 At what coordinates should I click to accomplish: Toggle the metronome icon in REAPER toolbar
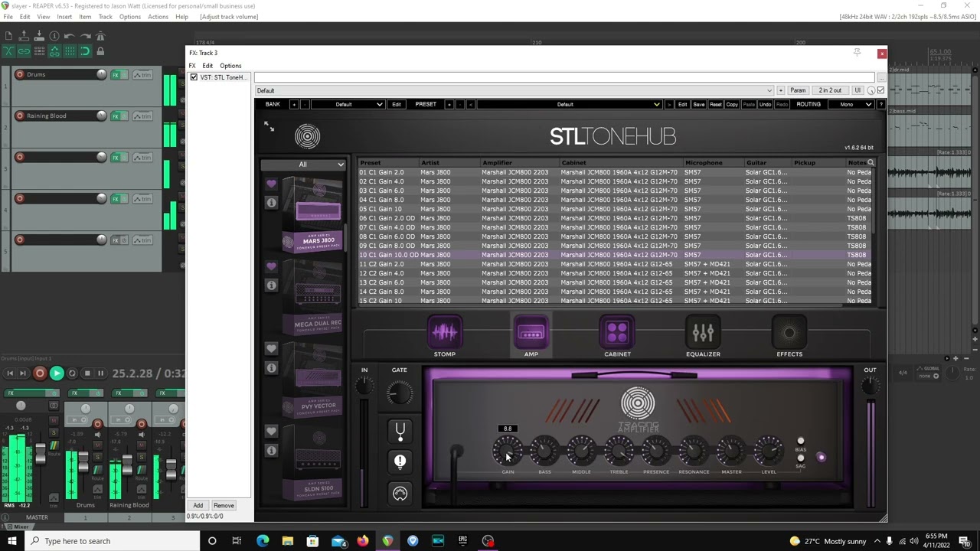[100, 36]
